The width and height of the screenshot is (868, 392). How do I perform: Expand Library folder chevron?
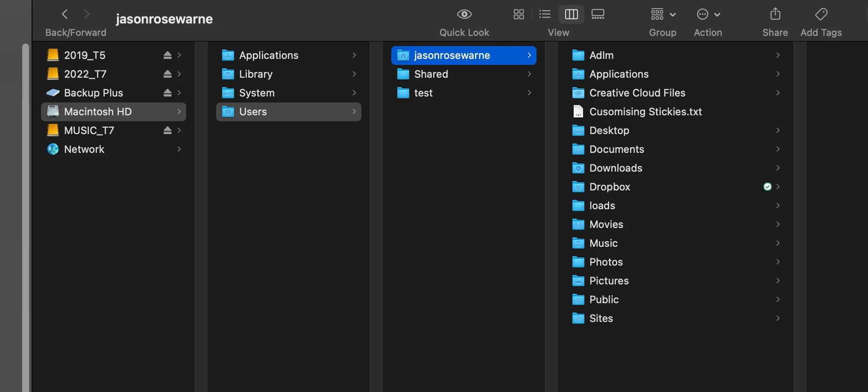[354, 74]
